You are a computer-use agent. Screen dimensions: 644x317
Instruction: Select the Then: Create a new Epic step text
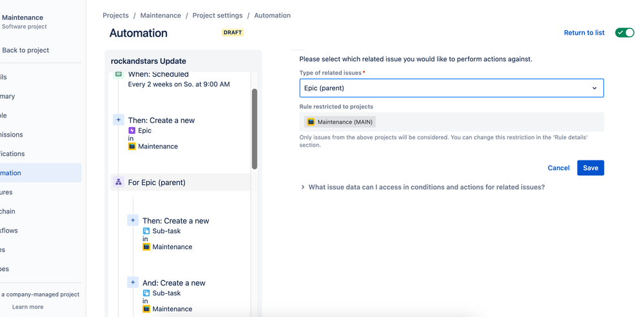[x=161, y=120]
